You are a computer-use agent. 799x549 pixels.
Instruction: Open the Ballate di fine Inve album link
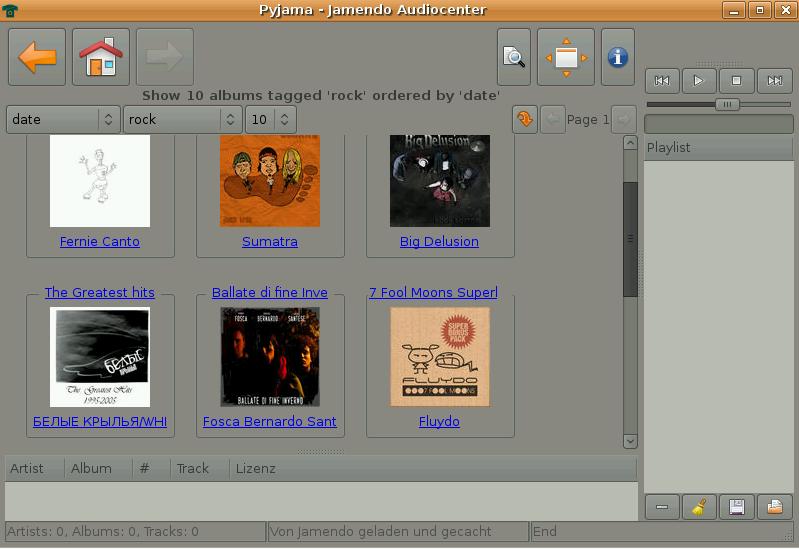(270, 293)
